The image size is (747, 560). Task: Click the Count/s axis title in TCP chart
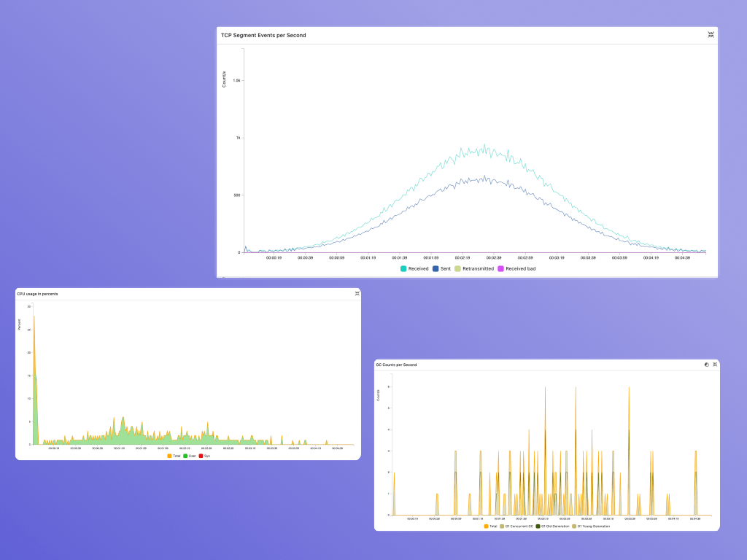pyautogui.click(x=224, y=79)
